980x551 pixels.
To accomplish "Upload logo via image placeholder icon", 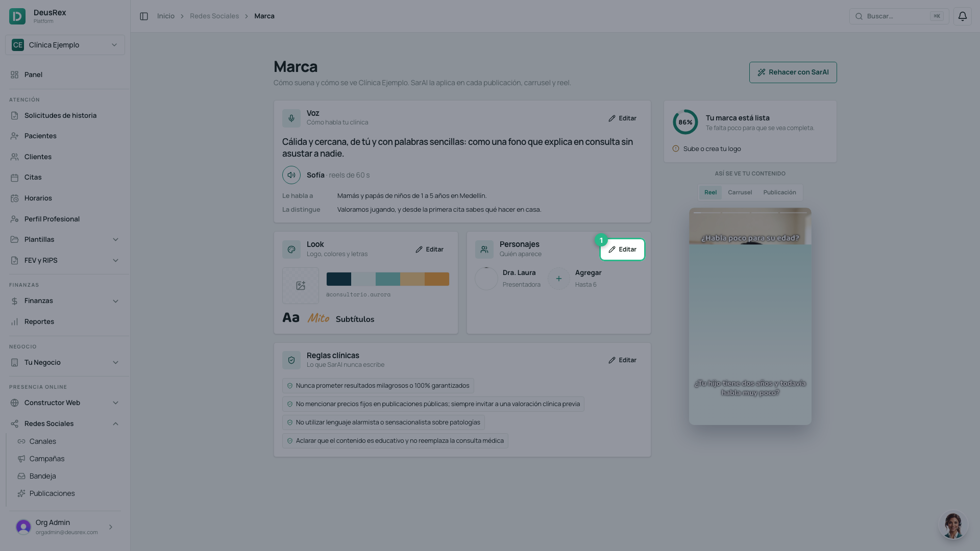I will click(301, 286).
